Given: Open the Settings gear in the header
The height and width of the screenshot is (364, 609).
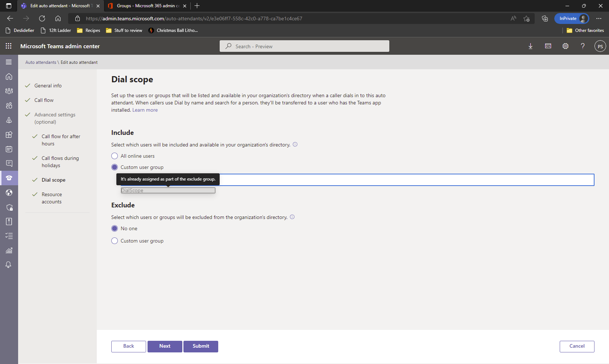Looking at the screenshot, I should click(x=565, y=46).
